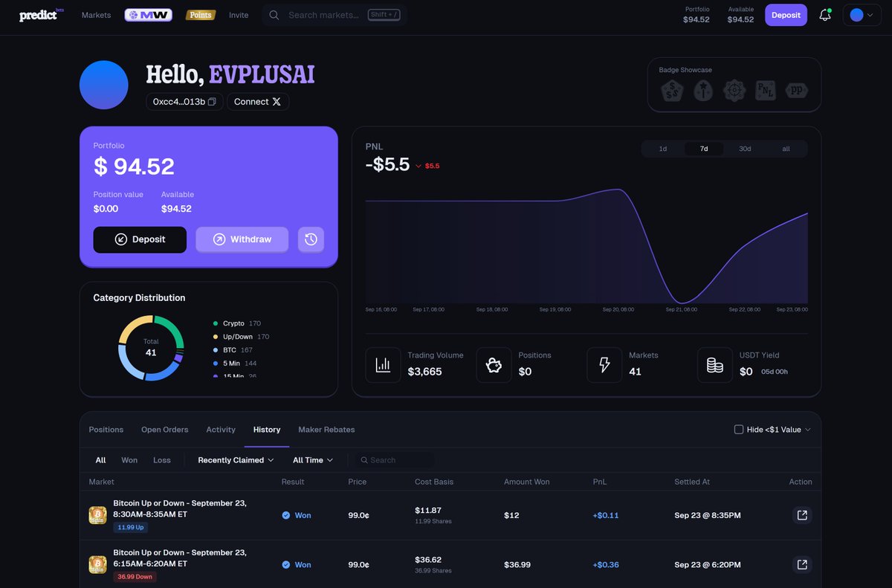Open external link for 8:30AM-8:35AM market
The width and height of the screenshot is (892, 588).
[802, 515]
